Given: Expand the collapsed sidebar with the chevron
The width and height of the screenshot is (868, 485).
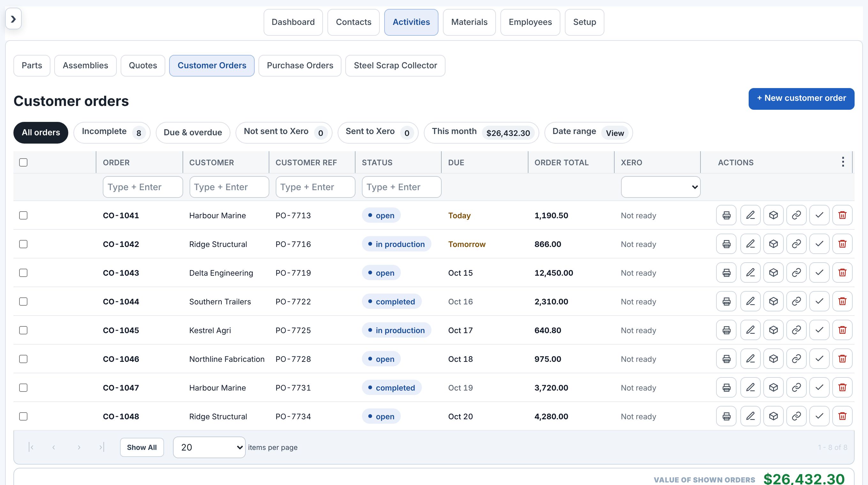Looking at the screenshot, I should [x=13, y=19].
